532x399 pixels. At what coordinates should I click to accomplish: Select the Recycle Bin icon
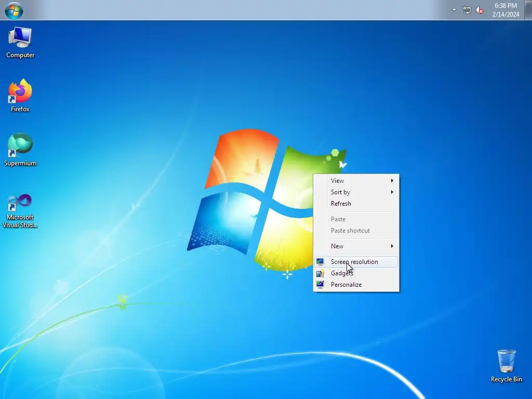pos(506,366)
